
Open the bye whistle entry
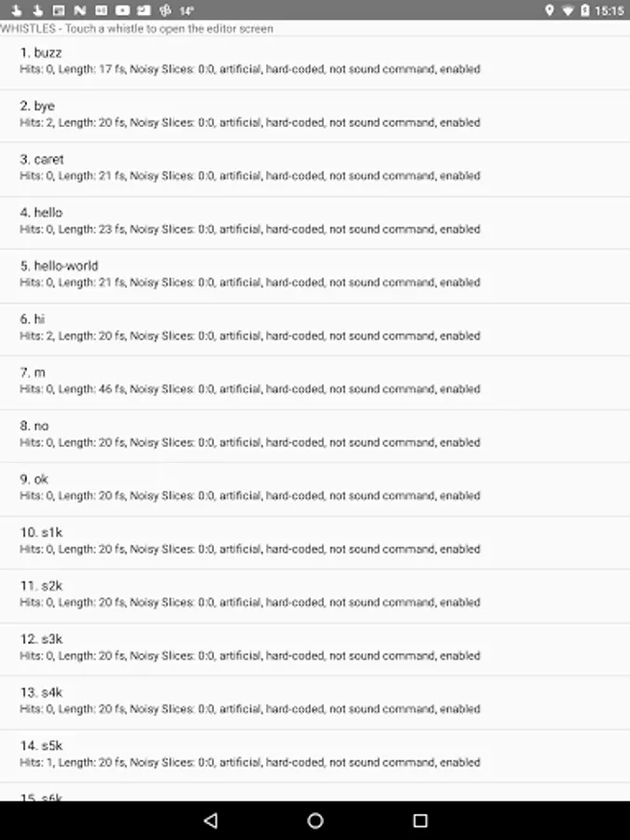click(315, 117)
